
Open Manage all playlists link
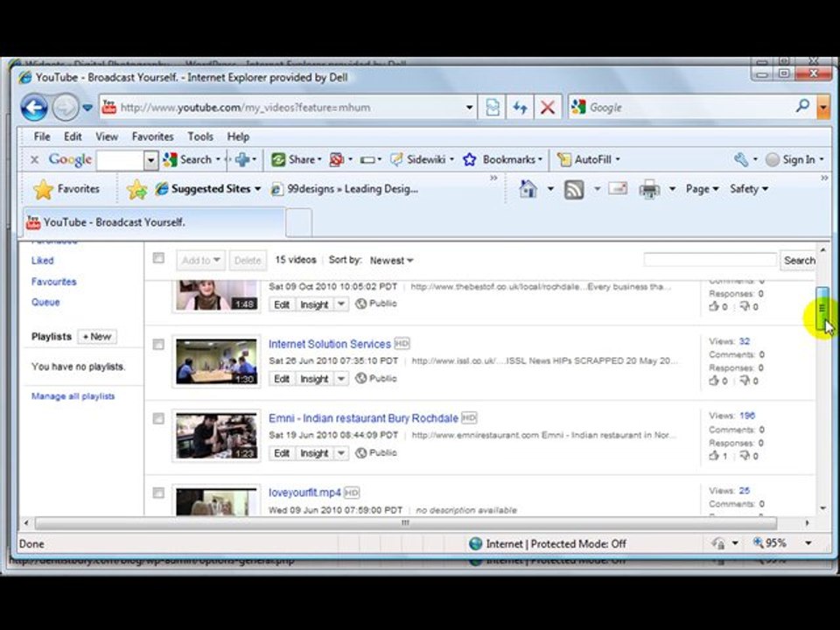coord(73,396)
